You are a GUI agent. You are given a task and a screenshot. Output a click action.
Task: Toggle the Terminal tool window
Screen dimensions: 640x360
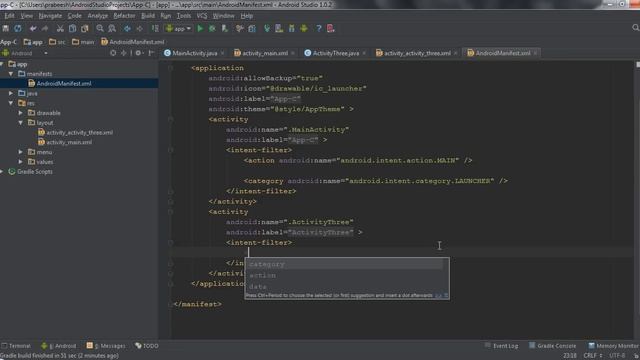point(16,346)
